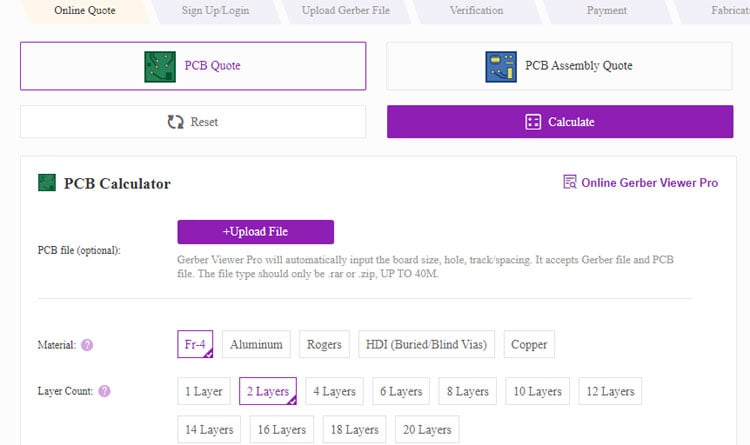Click the Material help question mark icon
The width and height of the screenshot is (750, 445).
tap(87, 345)
